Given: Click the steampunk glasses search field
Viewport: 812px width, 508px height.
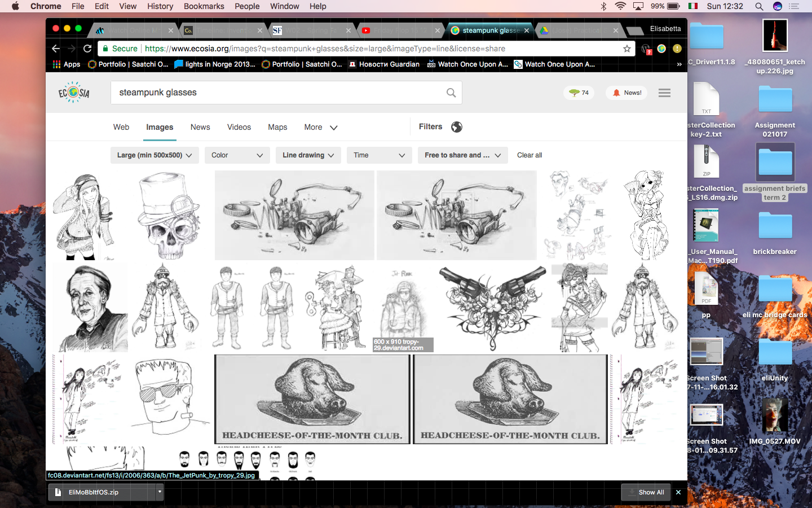Looking at the screenshot, I should pos(276,93).
